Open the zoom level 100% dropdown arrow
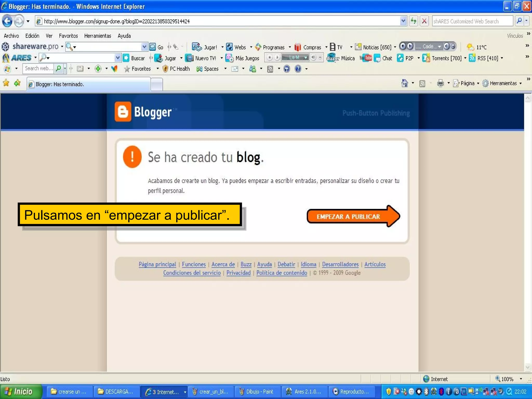 click(x=521, y=379)
